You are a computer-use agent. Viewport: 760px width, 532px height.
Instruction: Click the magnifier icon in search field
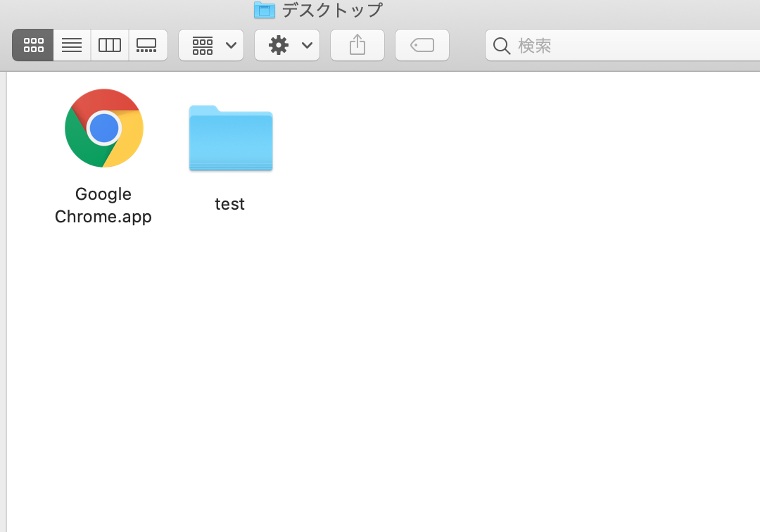point(502,46)
